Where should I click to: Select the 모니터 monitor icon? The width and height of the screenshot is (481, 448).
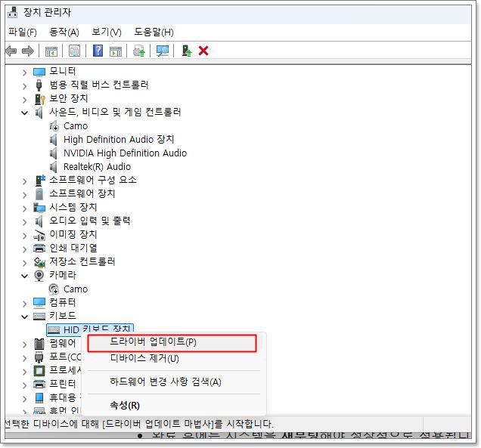[39, 72]
